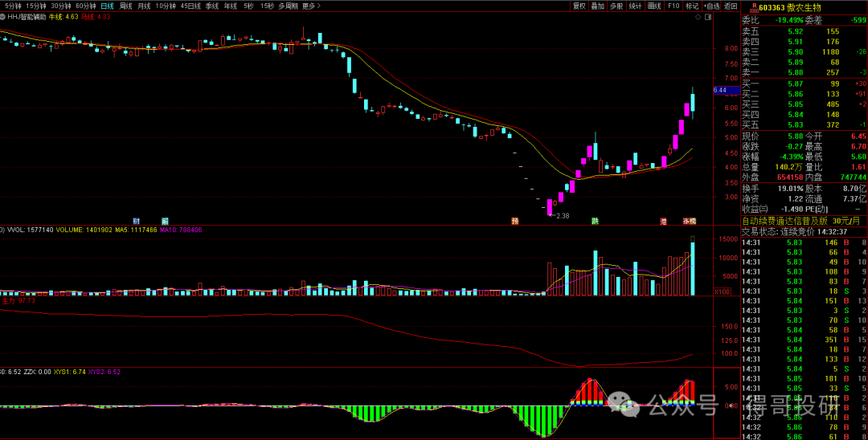This screenshot has width=868, height=440.
Task: Click the tick row with volume 351
Action: pyautogui.click(x=805, y=340)
